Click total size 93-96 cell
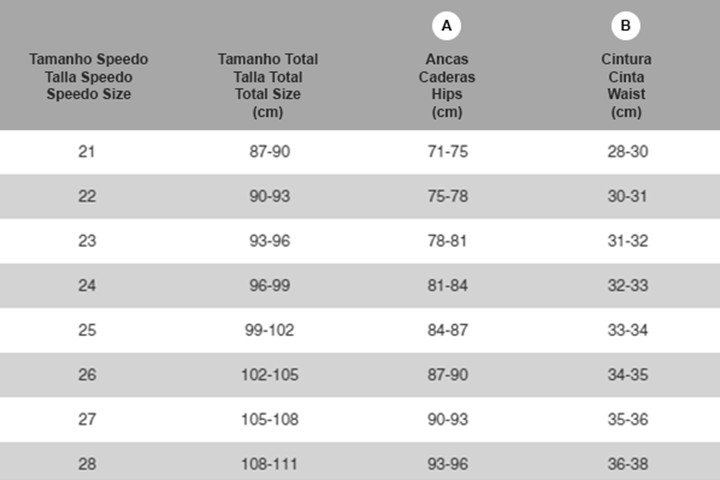This screenshot has width=720, height=480. pyautogui.click(x=270, y=241)
